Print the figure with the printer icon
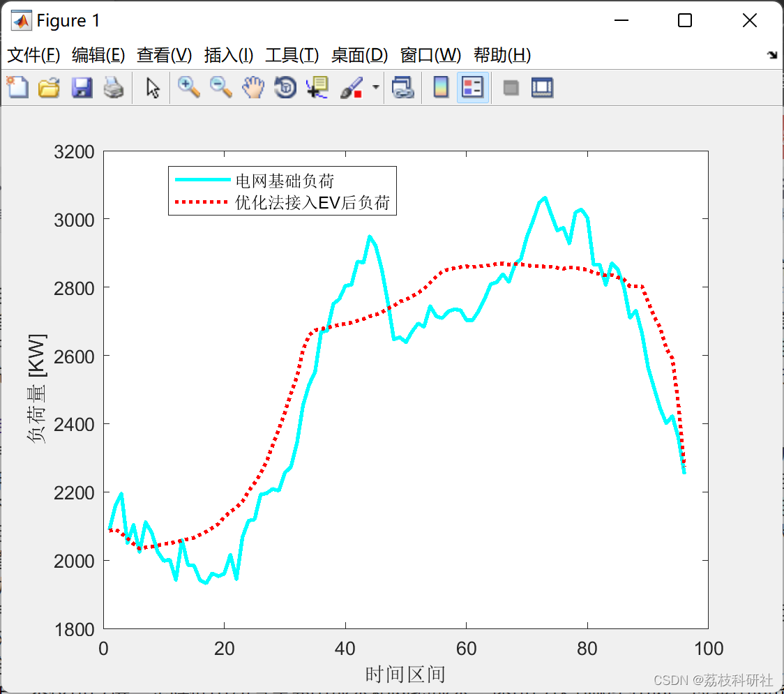784x694 pixels. [114, 87]
